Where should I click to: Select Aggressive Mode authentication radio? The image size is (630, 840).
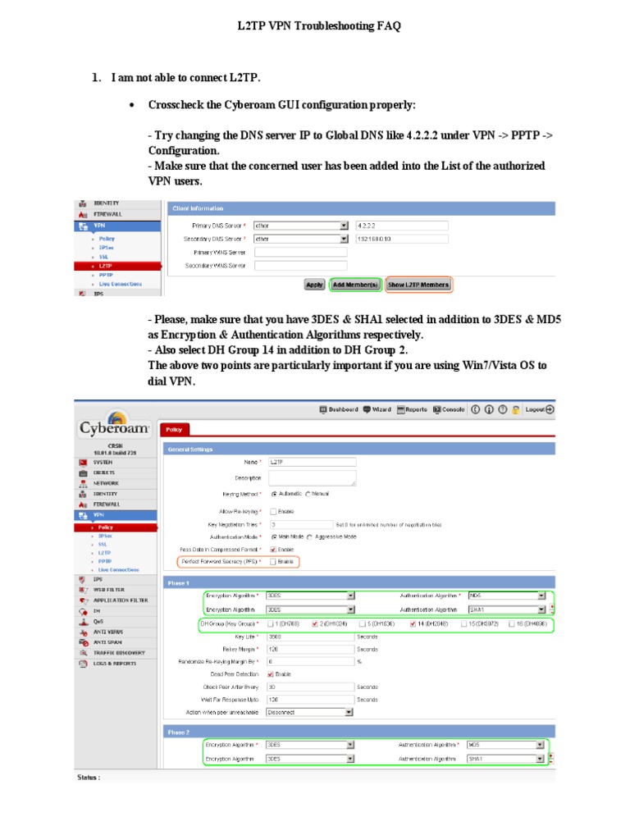[x=309, y=536]
